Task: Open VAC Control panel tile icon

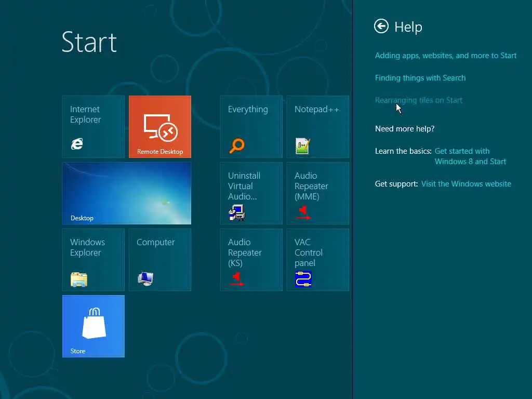Action: 303,279
